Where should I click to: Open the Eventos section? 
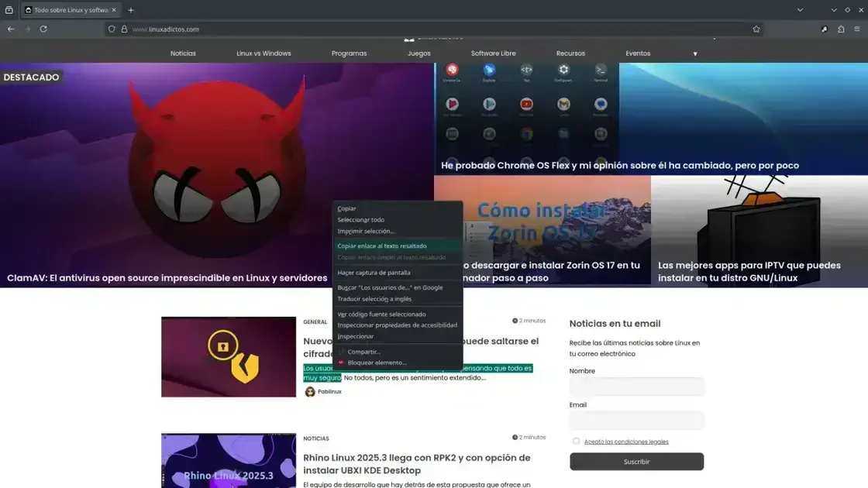pos(638,53)
